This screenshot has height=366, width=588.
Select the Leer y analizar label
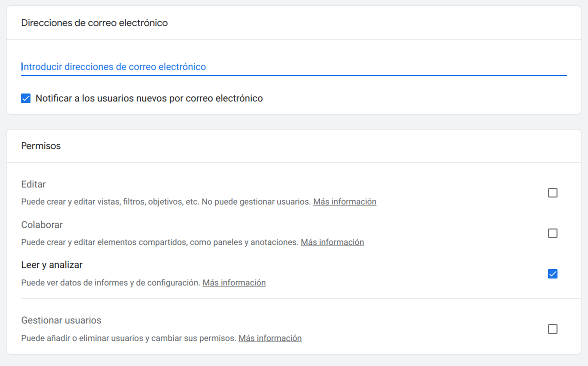[51, 264]
